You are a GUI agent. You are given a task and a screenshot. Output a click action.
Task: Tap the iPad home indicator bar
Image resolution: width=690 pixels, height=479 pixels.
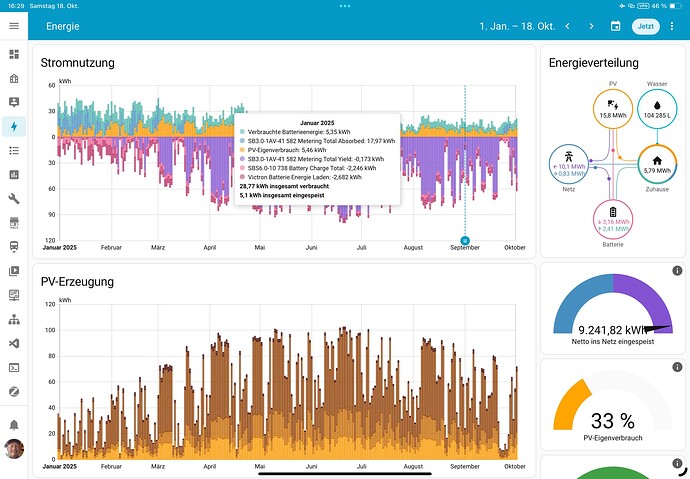pyautogui.click(x=345, y=474)
